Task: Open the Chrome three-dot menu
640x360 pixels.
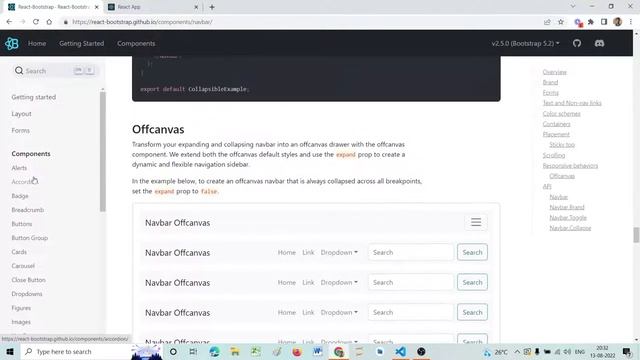Action: (x=631, y=22)
